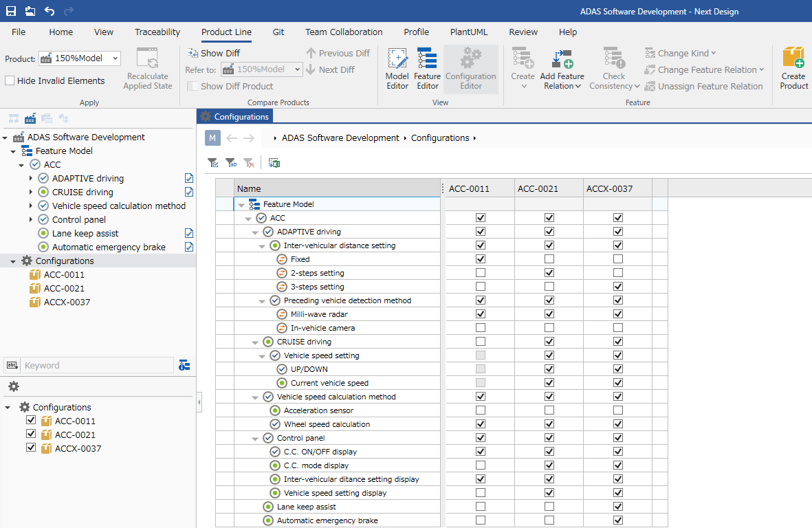The image size is (812, 528).
Task: Uncheck 3-steps setting for ACCX-0037
Action: 618,286
